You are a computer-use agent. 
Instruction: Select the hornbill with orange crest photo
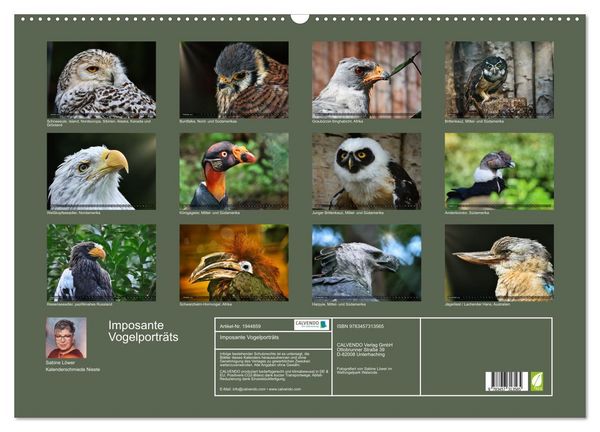234,262
